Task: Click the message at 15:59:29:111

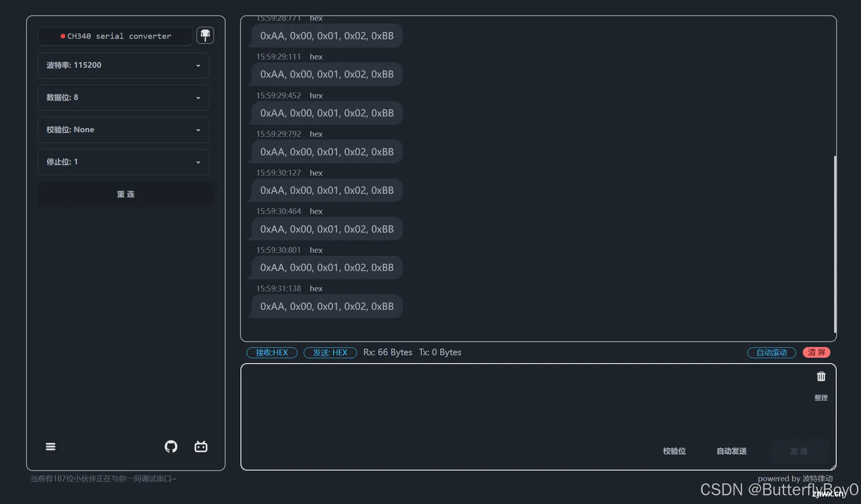Action: click(327, 74)
